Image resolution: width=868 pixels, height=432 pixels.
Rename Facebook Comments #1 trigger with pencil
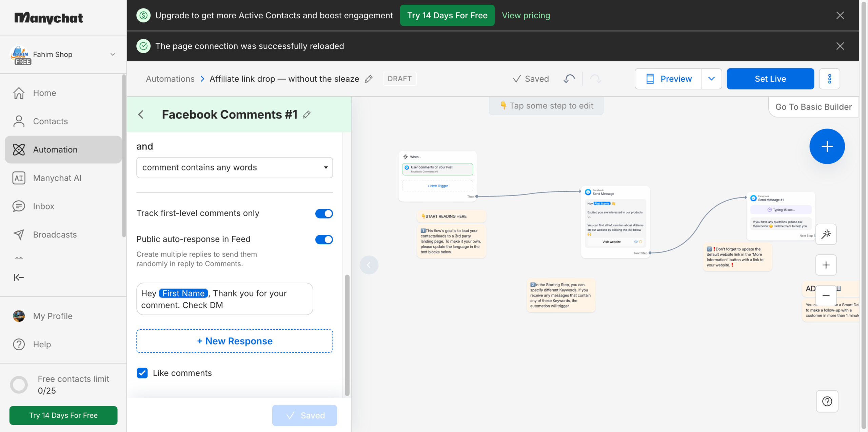click(x=307, y=115)
